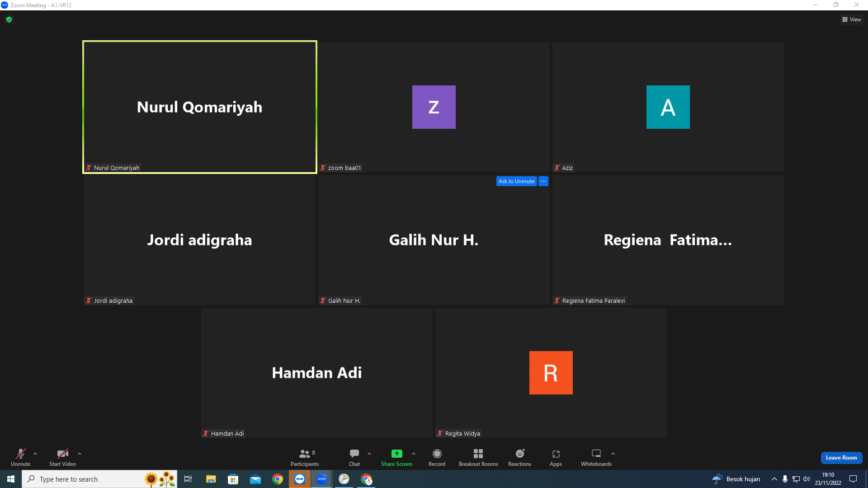868x488 pixels.
Task: Open Task View in taskbar
Action: 188,479
